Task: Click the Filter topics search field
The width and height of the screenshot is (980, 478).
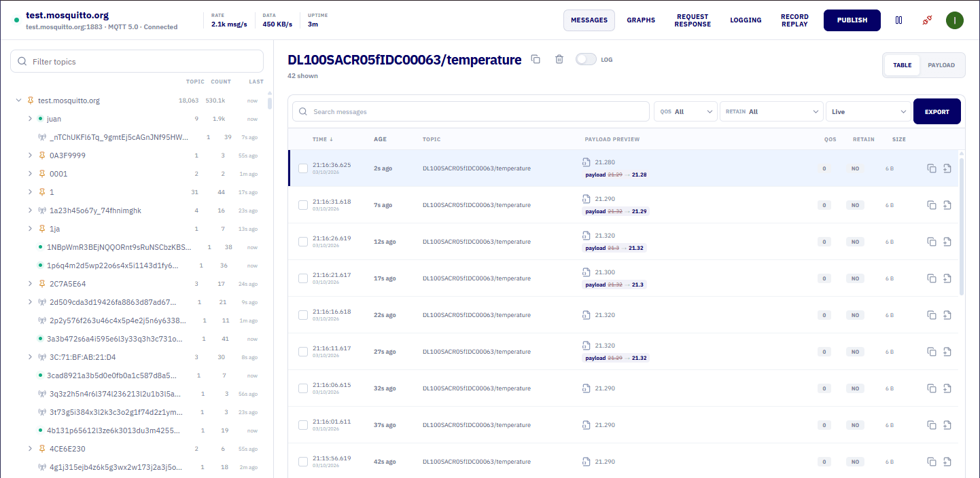Action: tap(137, 61)
